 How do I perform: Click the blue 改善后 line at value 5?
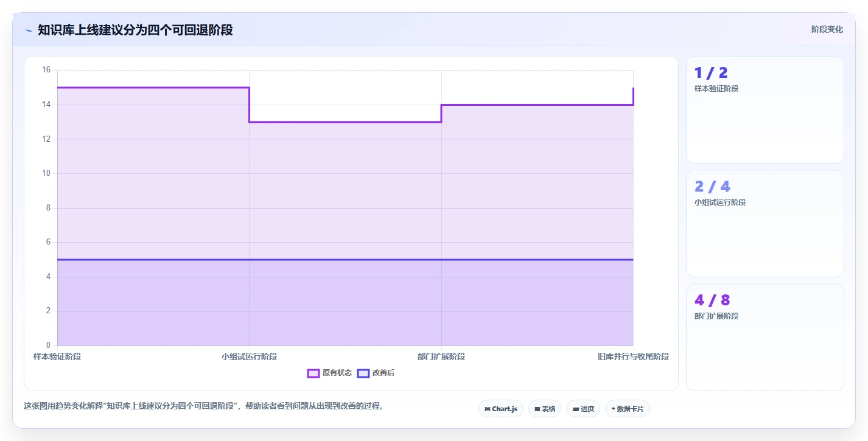(345, 260)
